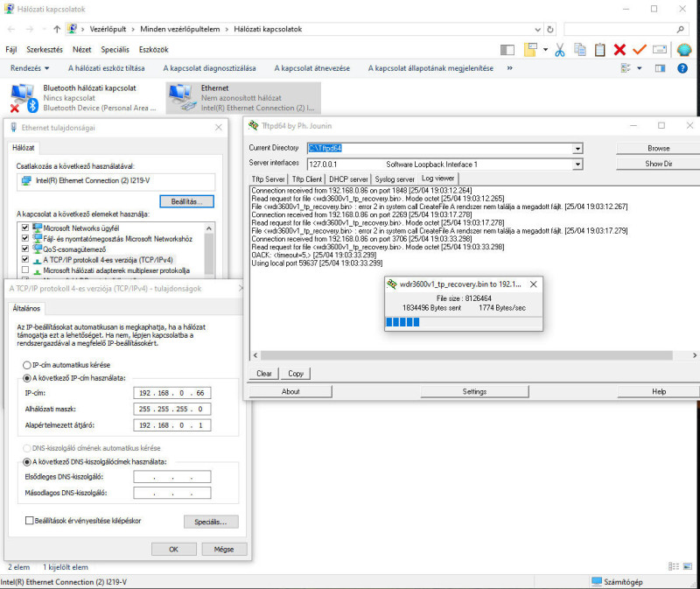Switch to the Syslog server tab
Viewport: 700px width, 589px height.
(x=395, y=179)
